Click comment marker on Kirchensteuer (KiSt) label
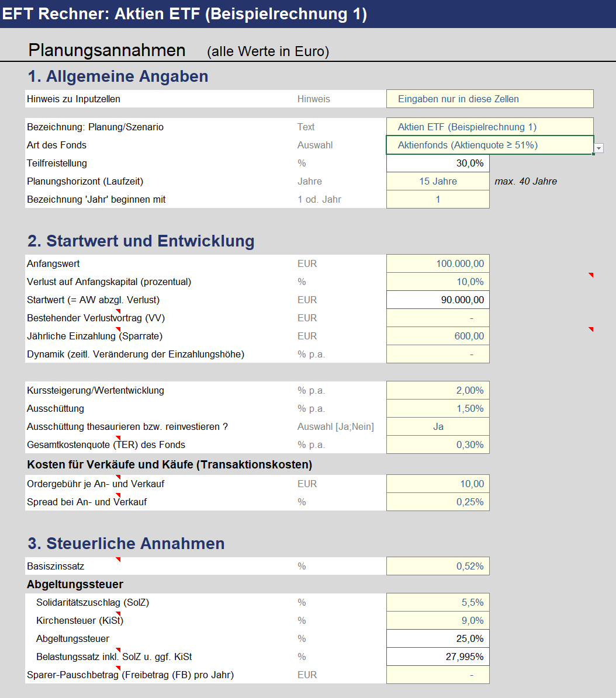616x698 pixels. [118, 614]
